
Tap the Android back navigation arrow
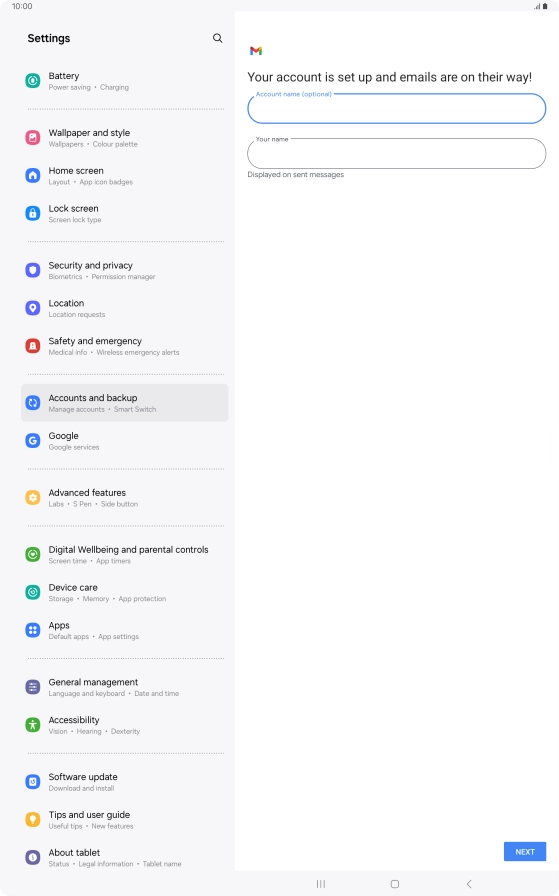pos(469,884)
